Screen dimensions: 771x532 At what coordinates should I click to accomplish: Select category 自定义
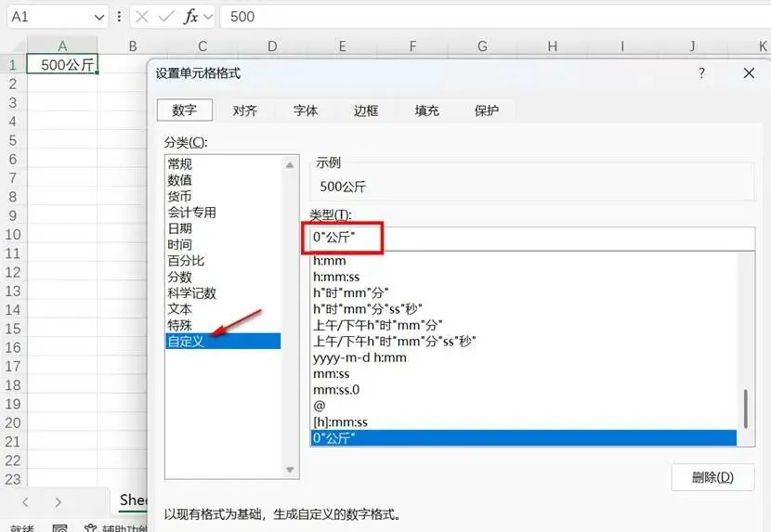click(223, 342)
